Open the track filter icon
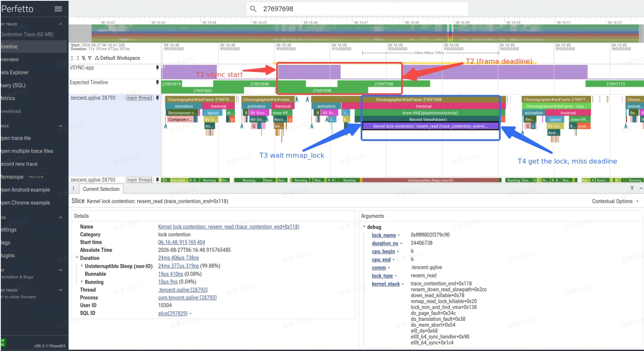 pyautogui.click(x=89, y=58)
